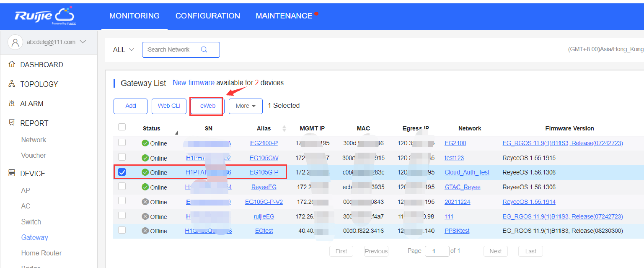Open the EG2100-P alias link
644x268 pixels.
(x=264, y=143)
